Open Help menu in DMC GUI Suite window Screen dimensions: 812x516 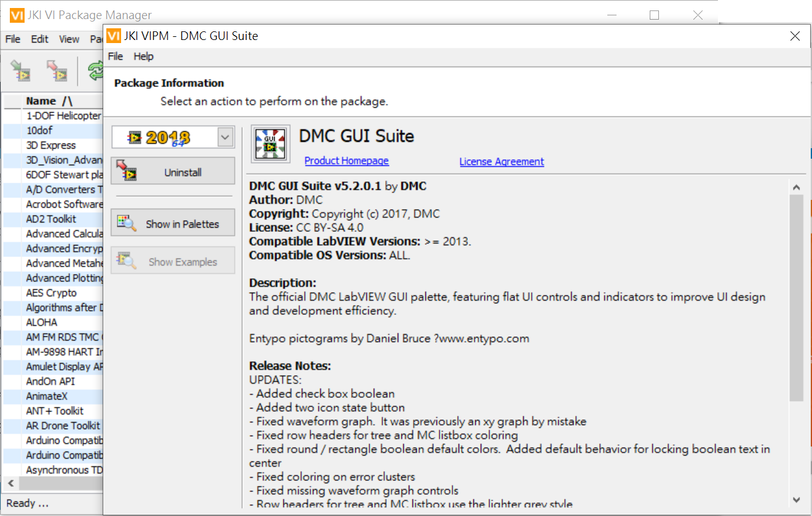(143, 56)
